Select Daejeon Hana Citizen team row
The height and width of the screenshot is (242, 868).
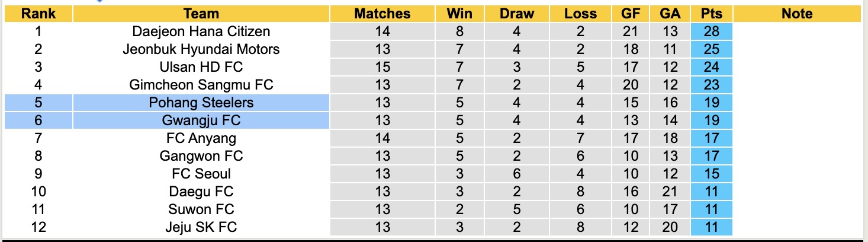[x=201, y=31]
